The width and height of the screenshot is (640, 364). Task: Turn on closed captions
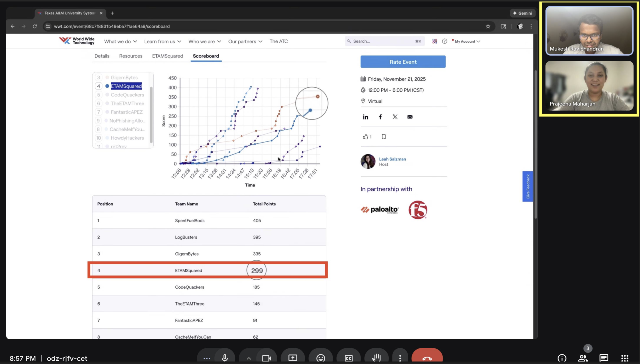point(348,358)
